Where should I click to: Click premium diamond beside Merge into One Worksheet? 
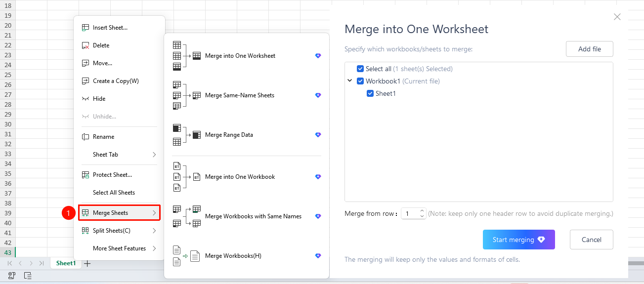pyautogui.click(x=318, y=56)
